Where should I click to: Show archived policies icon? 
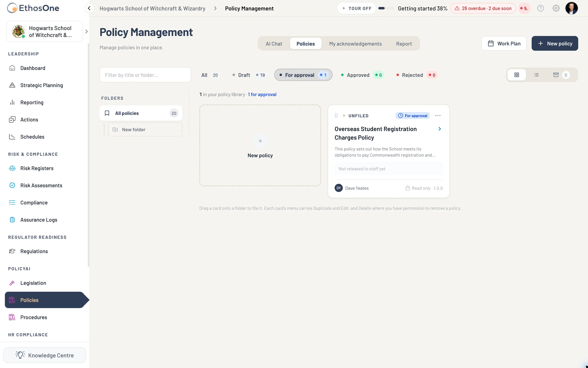[x=556, y=75]
